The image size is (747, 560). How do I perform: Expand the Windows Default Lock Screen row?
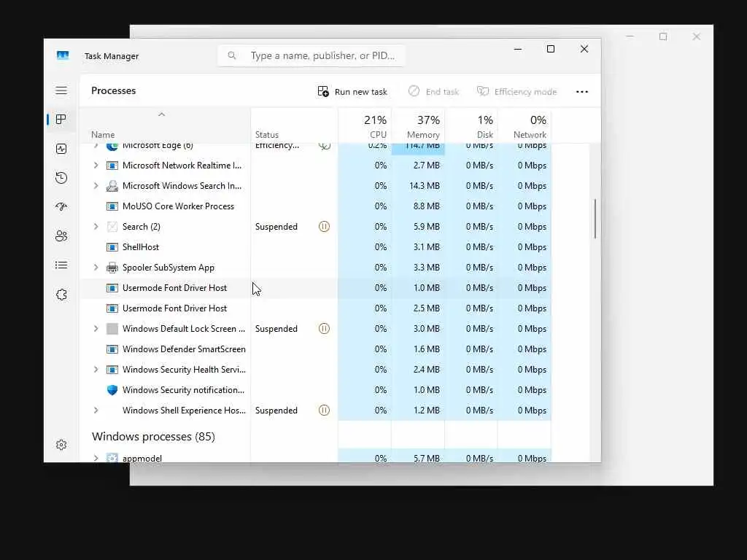[x=96, y=329]
